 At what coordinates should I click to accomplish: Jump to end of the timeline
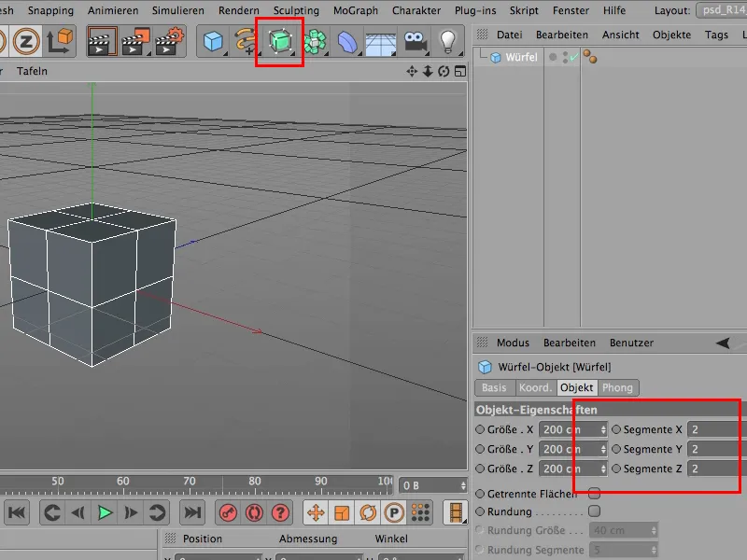click(192, 512)
